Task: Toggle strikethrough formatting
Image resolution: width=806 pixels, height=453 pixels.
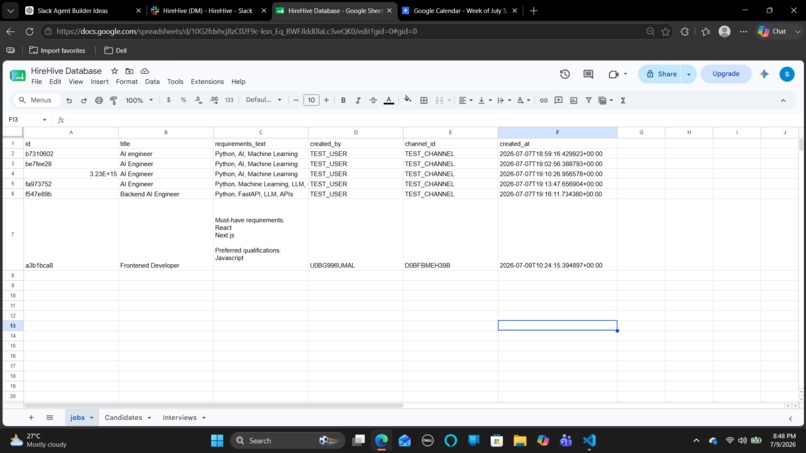Action: [x=373, y=100]
